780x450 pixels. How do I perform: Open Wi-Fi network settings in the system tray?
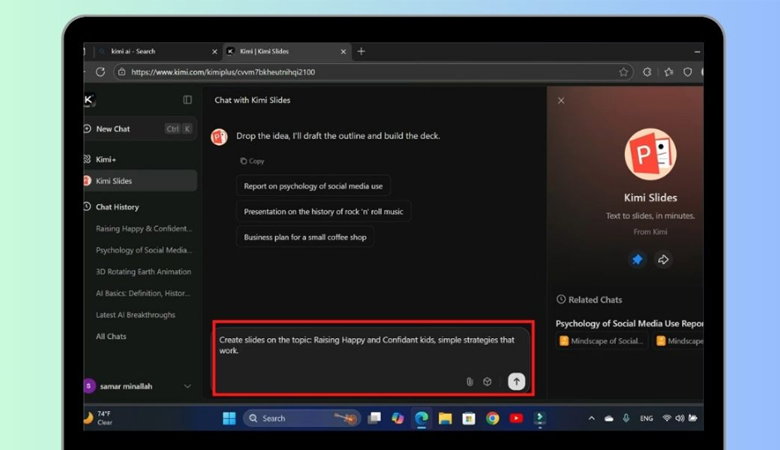coord(667,418)
